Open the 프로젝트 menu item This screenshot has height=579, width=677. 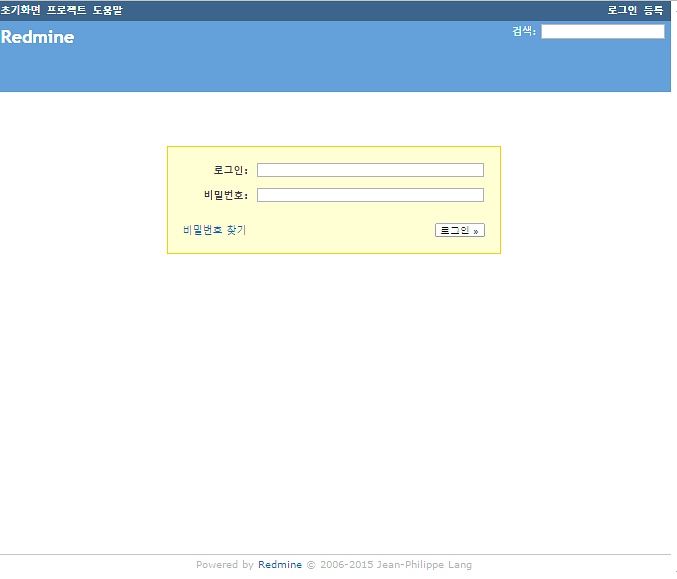(x=66, y=10)
